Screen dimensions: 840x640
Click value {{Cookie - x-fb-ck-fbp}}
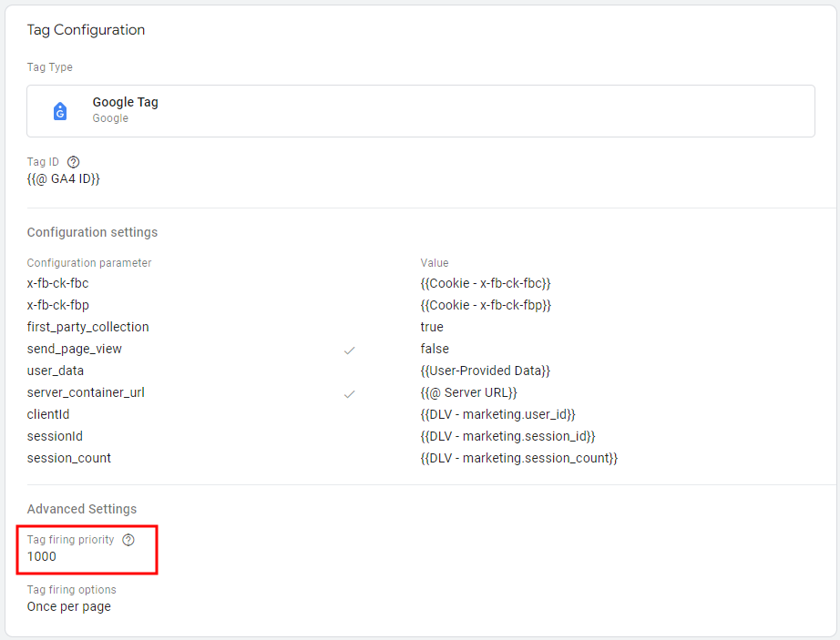point(486,305)
